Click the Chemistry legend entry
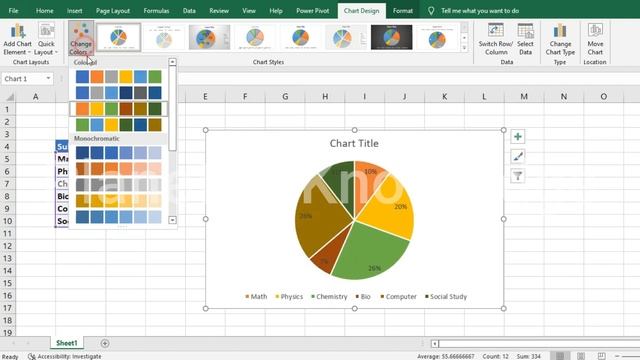Viewport: 640px width, 360px height. [x=329, y=297]
